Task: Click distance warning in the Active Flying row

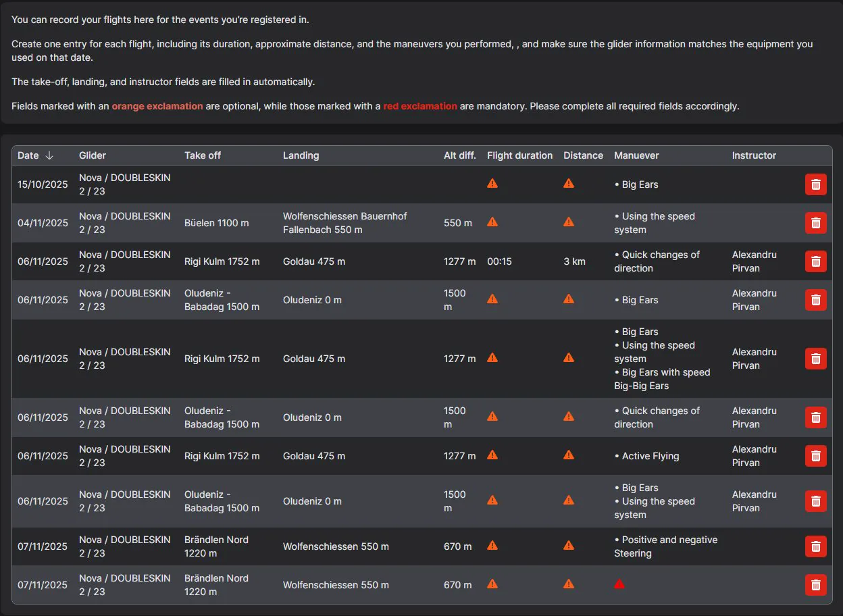Action: coord(569,455)
